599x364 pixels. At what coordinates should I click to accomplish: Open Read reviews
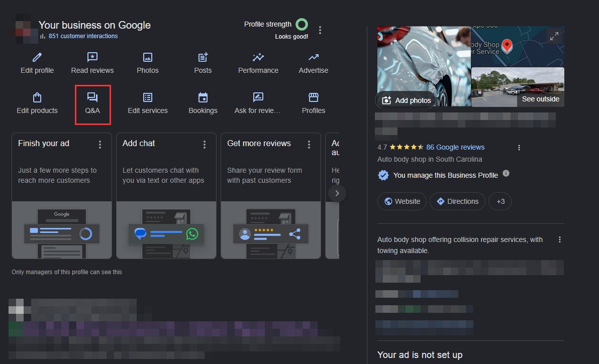[92, 63]
